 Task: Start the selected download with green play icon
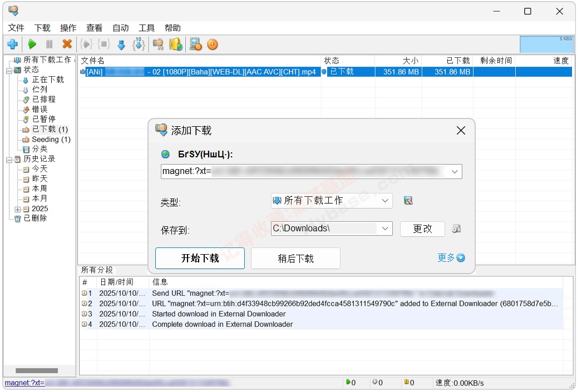pos(32,44)
